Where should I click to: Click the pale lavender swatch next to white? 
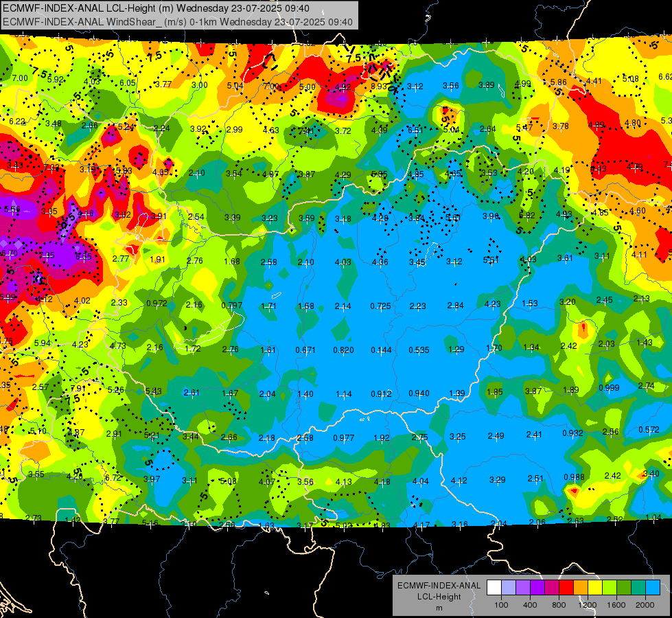(509, 587)
